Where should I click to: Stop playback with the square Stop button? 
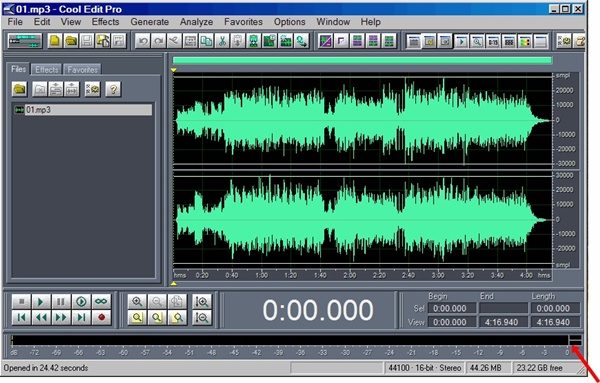pyautogui.click(x=21, y=302)
